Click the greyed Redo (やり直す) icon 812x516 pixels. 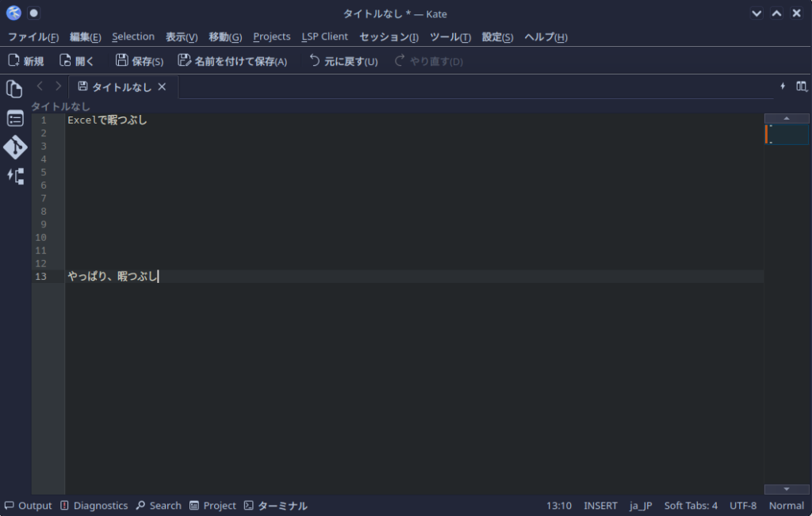[x=400, y=60]
